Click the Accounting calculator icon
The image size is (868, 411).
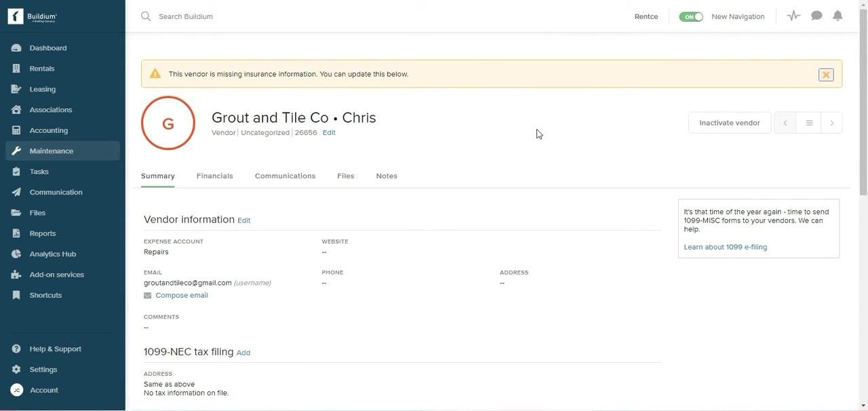click(16, 130)
